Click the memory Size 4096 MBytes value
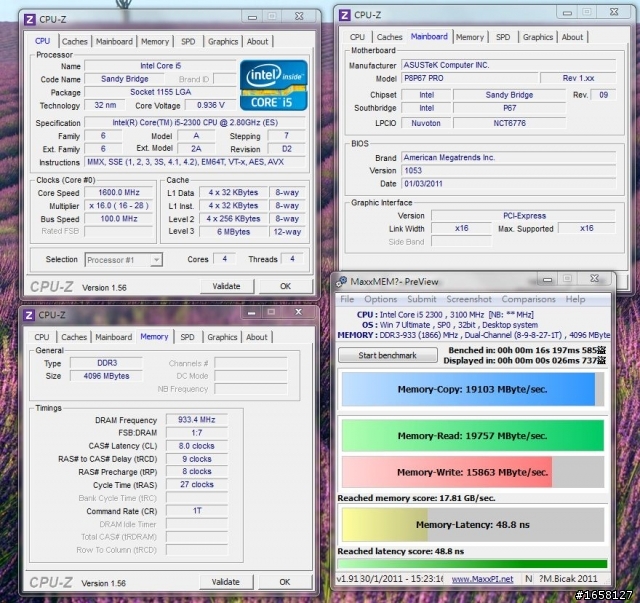This screenshot has height=603, width=640. [107, 376]
